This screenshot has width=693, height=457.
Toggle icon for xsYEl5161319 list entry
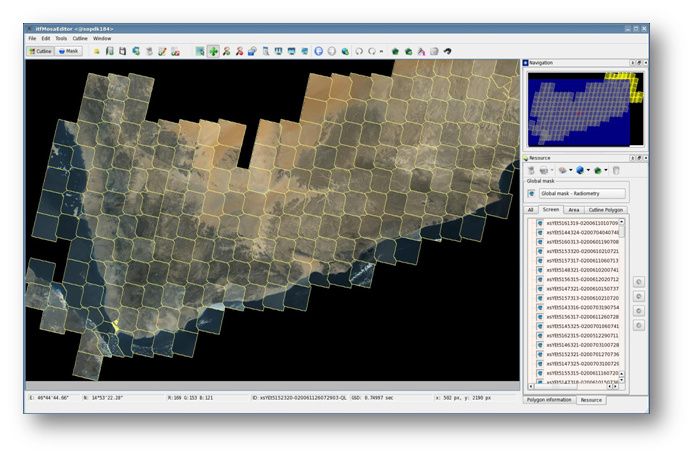point(540,223)
